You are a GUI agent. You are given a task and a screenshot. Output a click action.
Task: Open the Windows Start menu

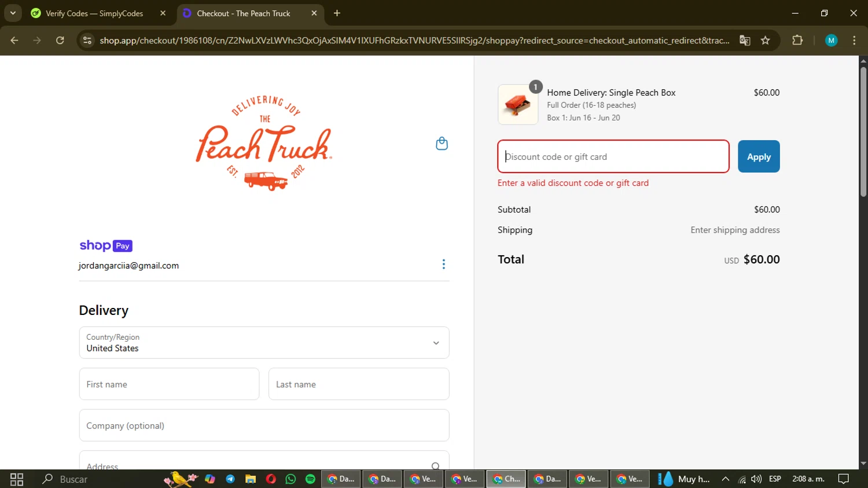click(17, 479)
